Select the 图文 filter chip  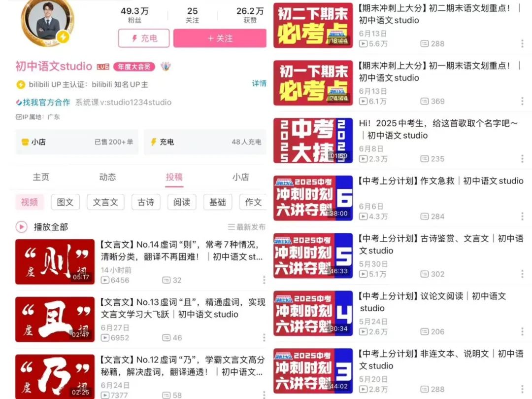click(x=66, y=202)
